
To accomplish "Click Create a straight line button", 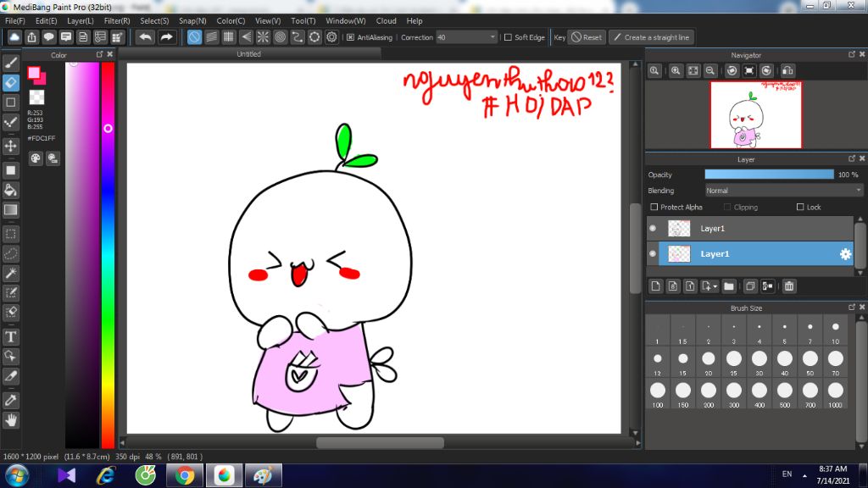I will 650,37.
